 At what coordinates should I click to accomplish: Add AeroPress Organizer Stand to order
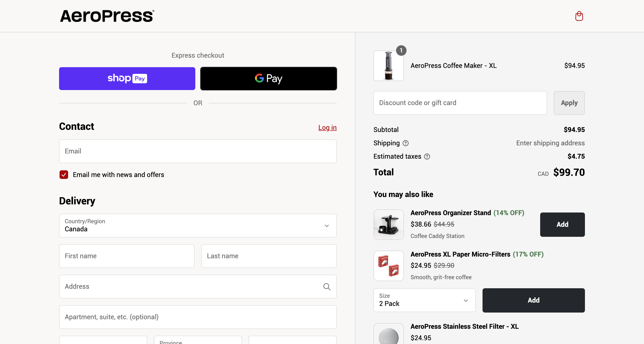click(x=562, y=224)
